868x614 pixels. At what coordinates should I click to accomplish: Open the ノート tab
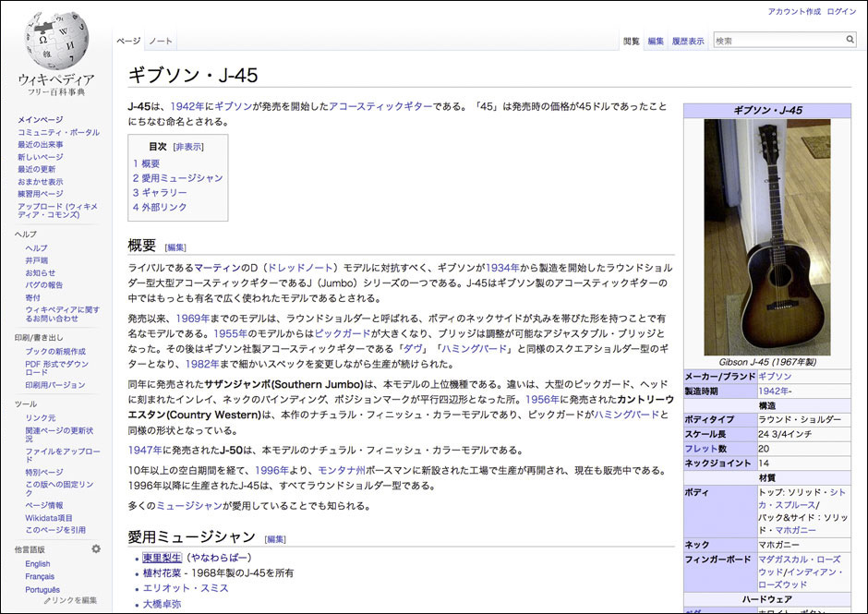click(x=161, y=41)
